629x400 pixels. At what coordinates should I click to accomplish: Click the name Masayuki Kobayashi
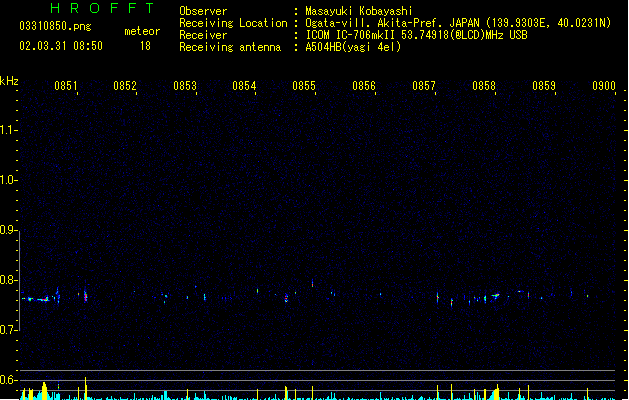(x=359, y=11)
